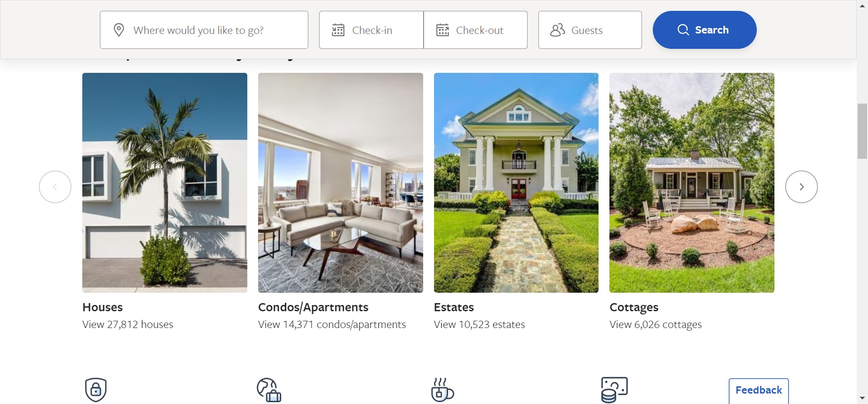The width and height of the screenshot is (868, 404).
Task: Click the shield with lock icon
Action: click(96, 390)
